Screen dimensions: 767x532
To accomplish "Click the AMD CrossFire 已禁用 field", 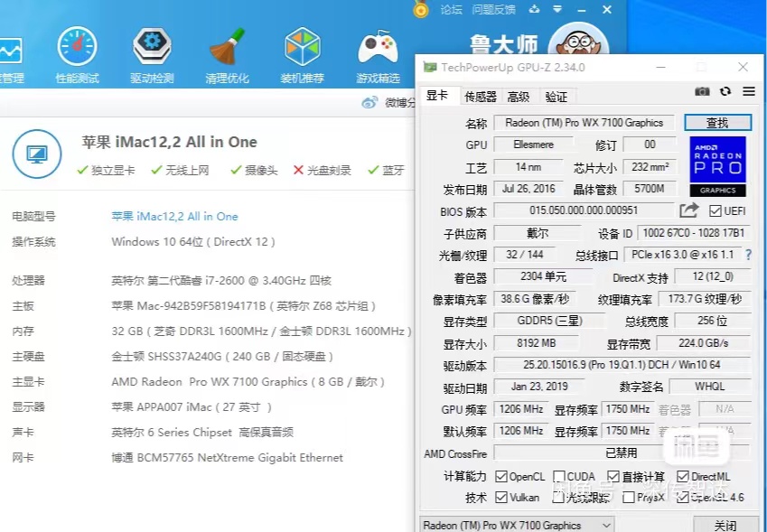I will 622,453.
